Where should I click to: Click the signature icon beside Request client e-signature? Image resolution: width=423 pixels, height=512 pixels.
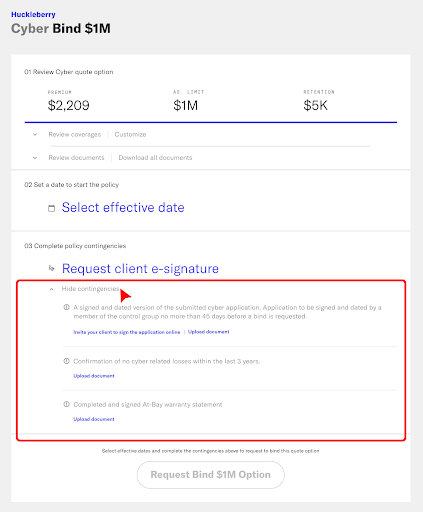point(51,268)
